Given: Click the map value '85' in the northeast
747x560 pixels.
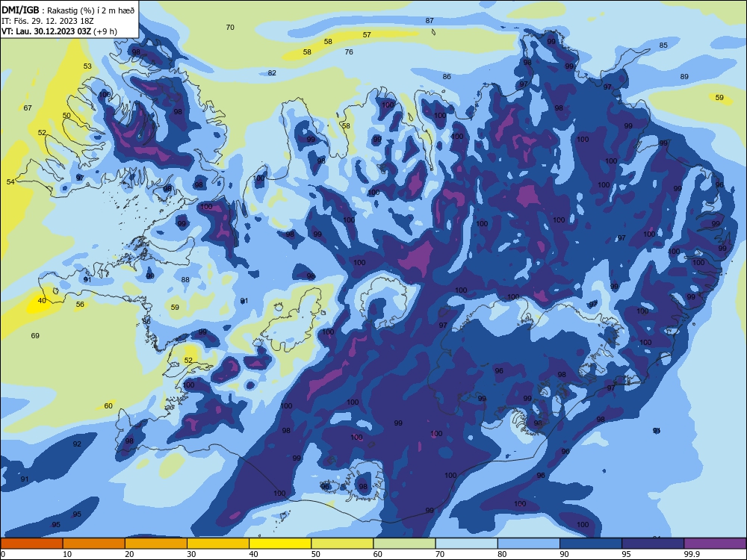Looking at the screenshot, I should pos(663,46).
